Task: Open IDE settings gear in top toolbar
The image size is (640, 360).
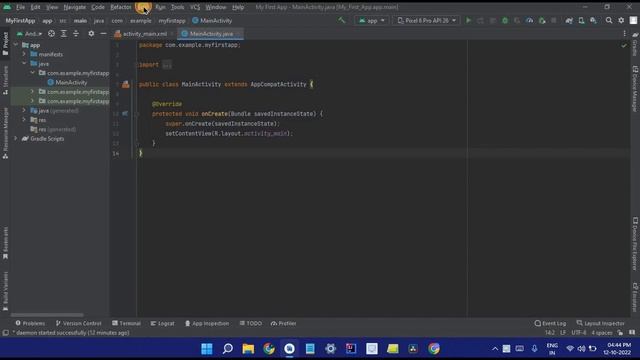Action: (621, 20)
